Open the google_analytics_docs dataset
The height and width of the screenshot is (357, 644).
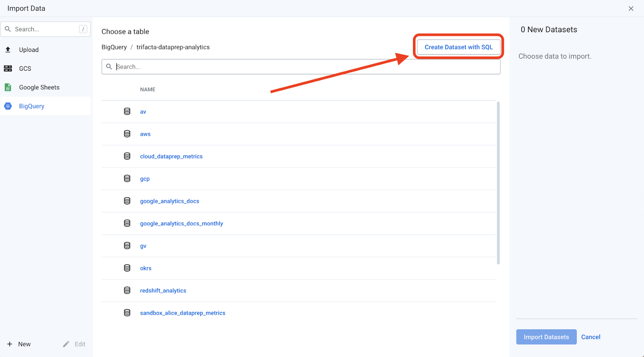click(x=169, y=201)
